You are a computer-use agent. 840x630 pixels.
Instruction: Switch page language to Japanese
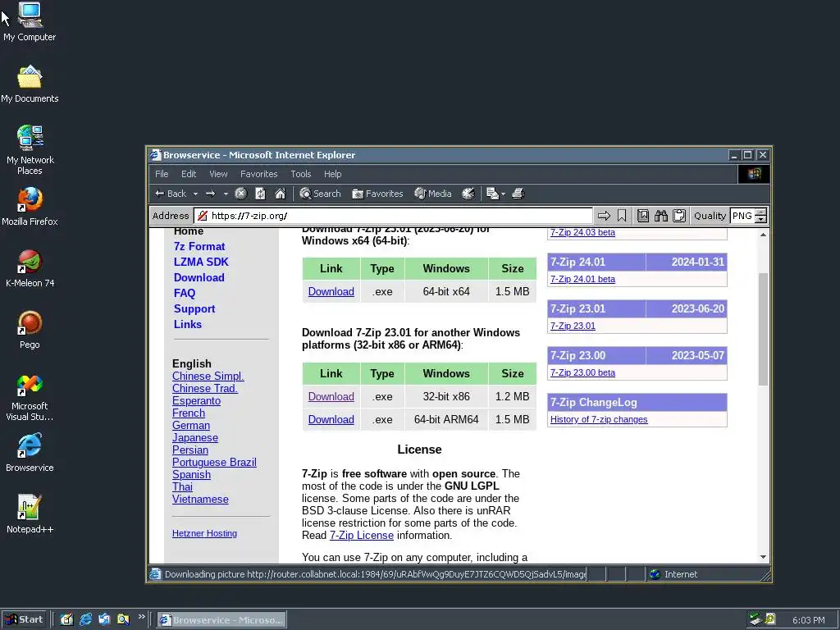pyautogui.click(x=195, y=438)
